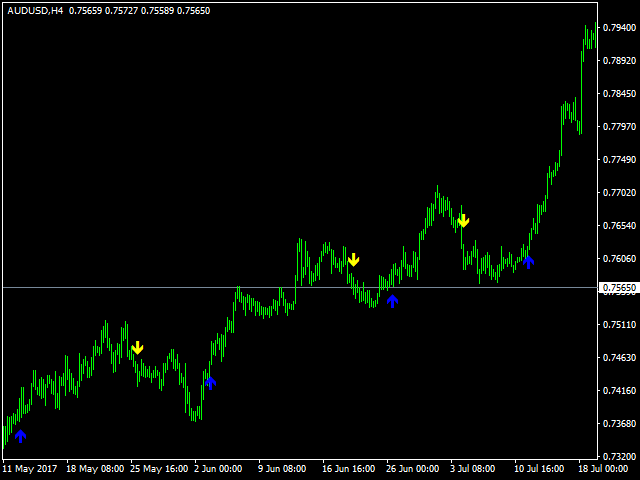Click the 3 Jul 08:00 time label
This screenshot has height=480, width=640.
click(473, 469)
